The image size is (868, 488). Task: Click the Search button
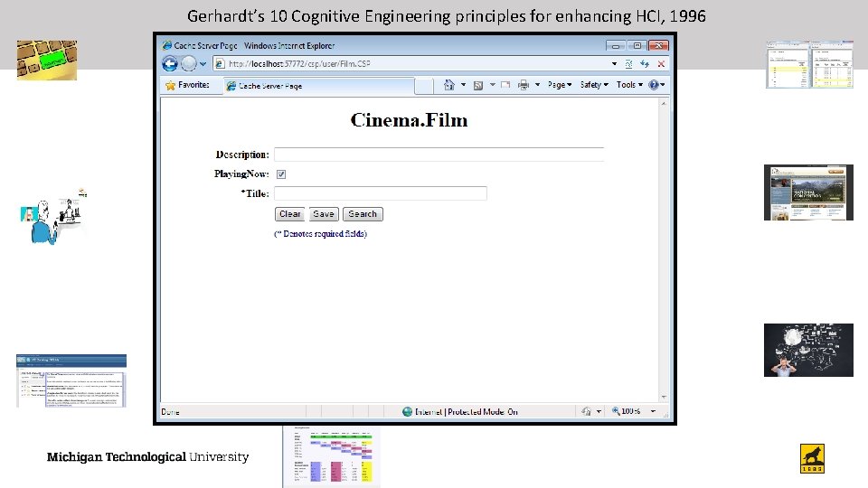pyautogui.click(x=363, y=214)
